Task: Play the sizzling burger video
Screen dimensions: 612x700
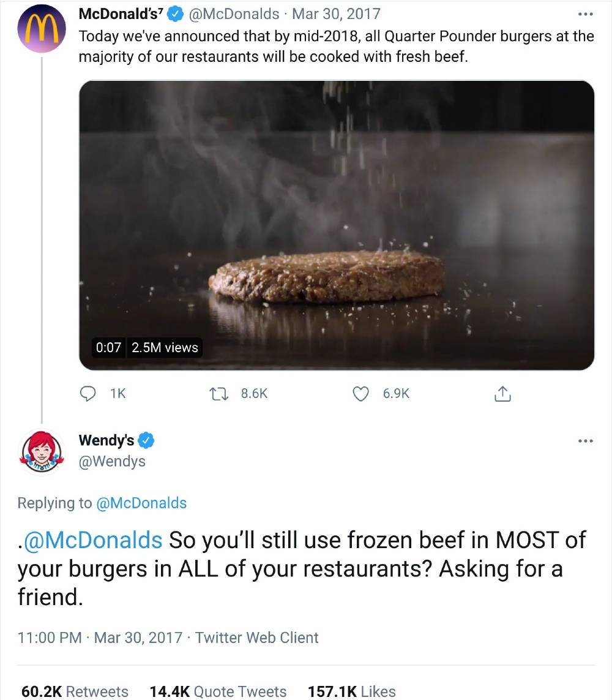Action: point(336,225)
